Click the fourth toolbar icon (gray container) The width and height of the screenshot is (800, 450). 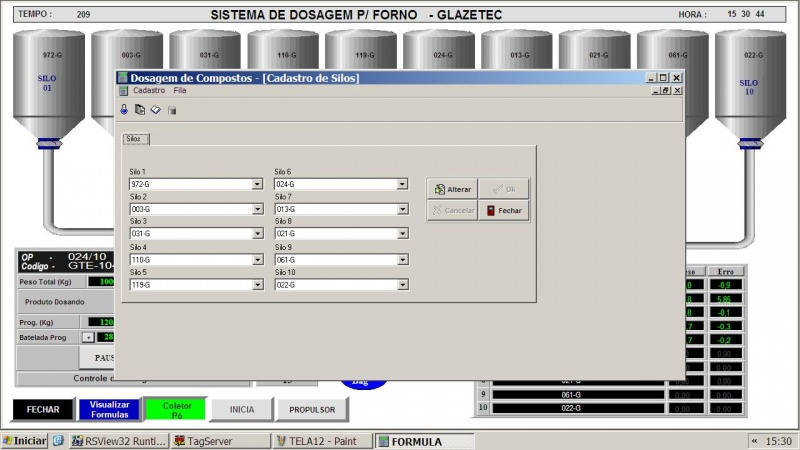click(172, 110)
